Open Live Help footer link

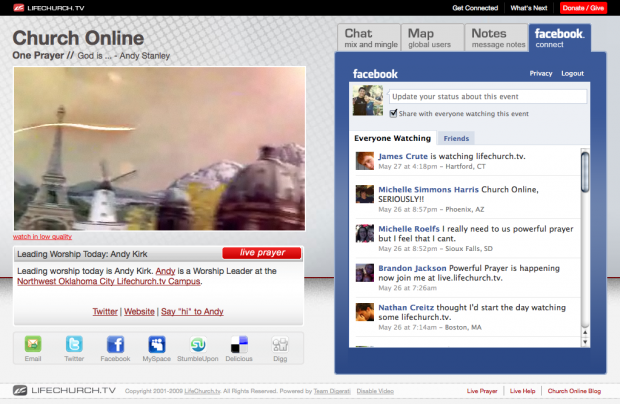(x=522, y=391)
